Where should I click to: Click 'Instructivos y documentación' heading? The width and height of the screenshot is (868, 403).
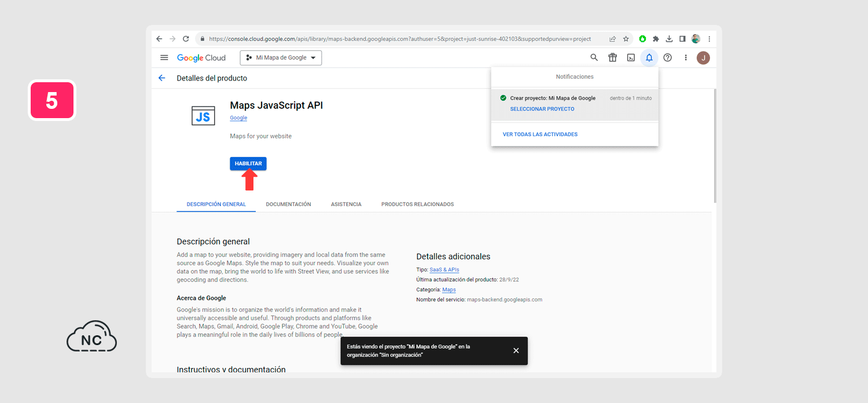click(x=231, y=369)
